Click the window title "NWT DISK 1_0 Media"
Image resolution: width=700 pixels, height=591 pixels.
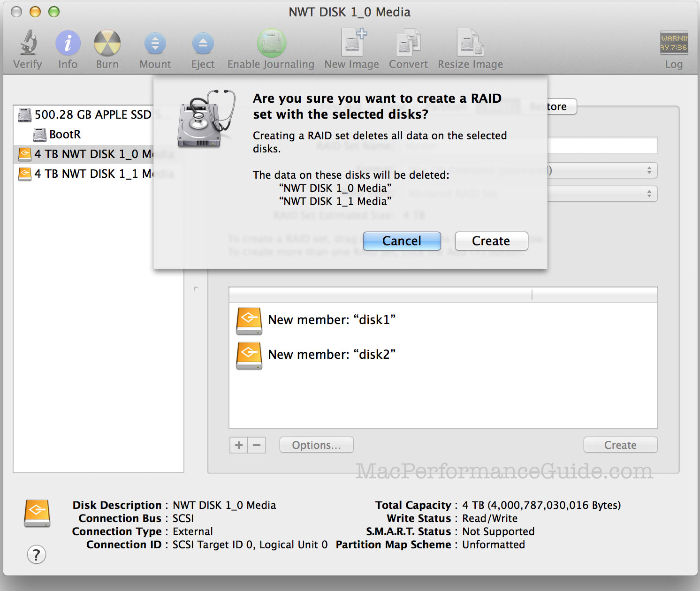pyautogui.click(x=350, y=12)
